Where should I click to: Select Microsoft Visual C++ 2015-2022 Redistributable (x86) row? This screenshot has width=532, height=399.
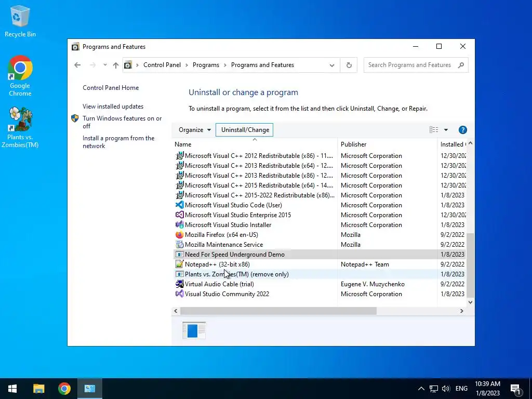[x=320, y=195]
